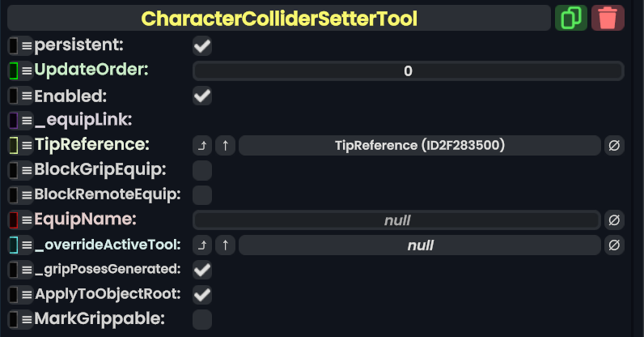Click the EquipName red field handle
The height and width of the screenshot is (337, 644).
pyautogui.click(x=14, y=220)
